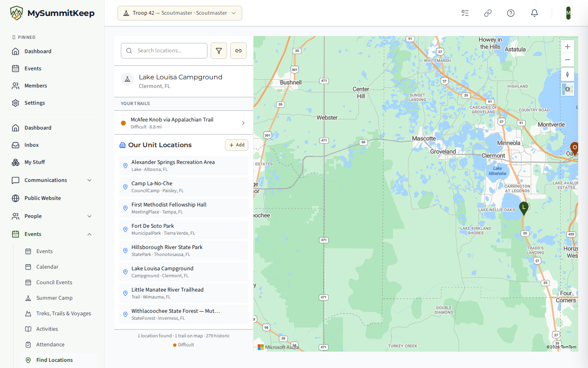
Task: Open McAfee Knob trail details chevron
Action: (243, 123)
